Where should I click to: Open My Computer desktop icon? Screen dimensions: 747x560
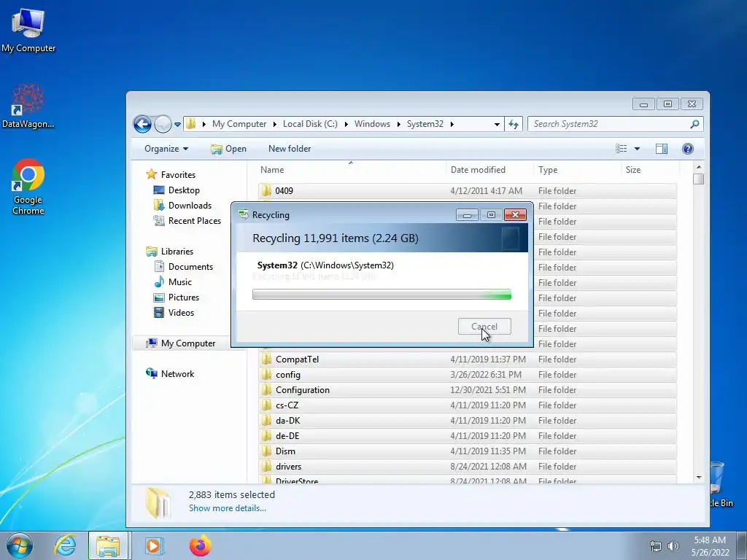pyautogui.click(x=28, y=29)
